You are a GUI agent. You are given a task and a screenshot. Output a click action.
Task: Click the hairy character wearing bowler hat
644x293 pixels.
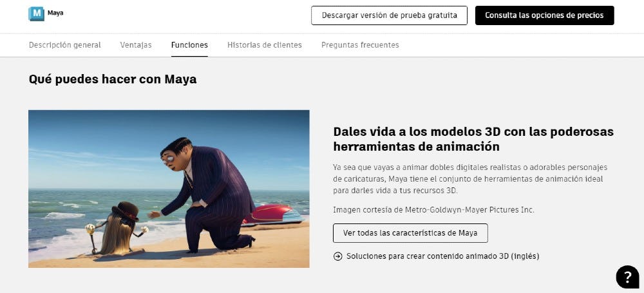(x=119, y=228)
